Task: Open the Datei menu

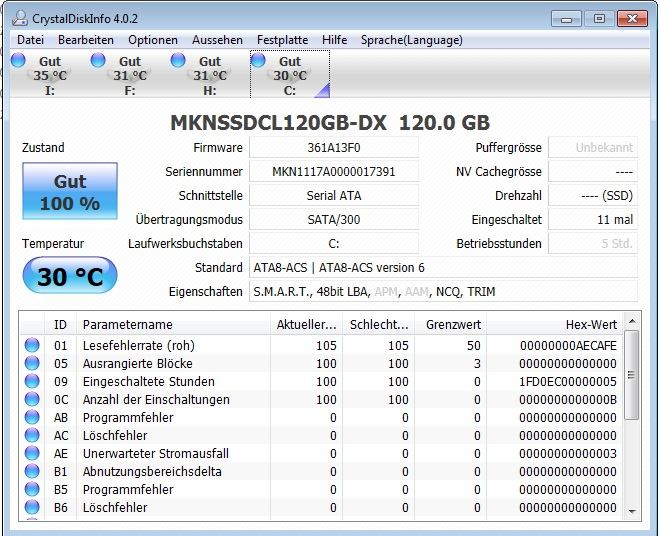Action: point(30,40)
